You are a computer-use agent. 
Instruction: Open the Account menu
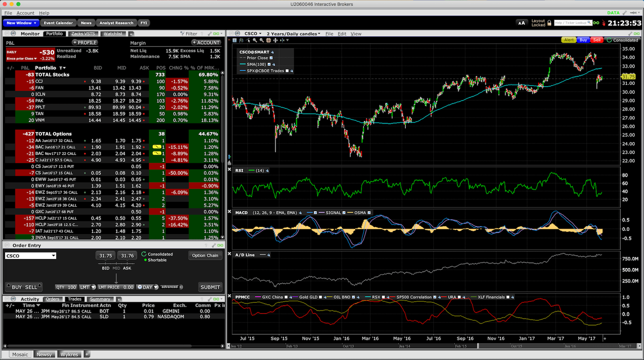point(25,13)
